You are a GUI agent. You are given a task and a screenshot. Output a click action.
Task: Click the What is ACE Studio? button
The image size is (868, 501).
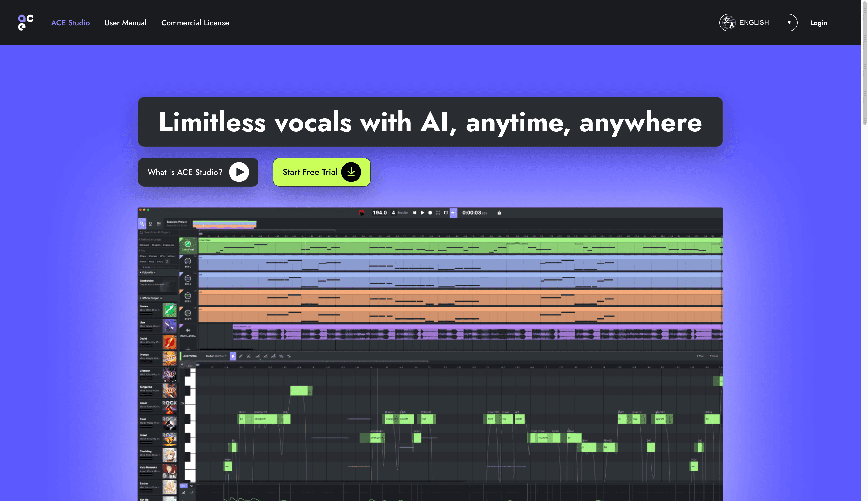198,172
